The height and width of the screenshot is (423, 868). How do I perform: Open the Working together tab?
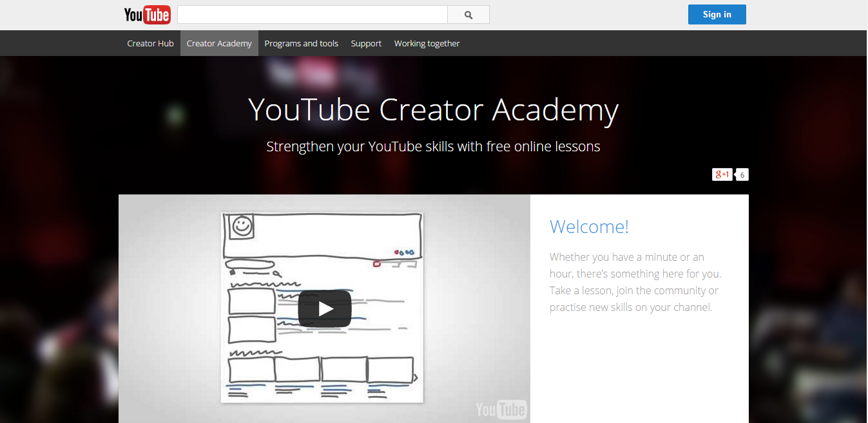(x=427, y=43)
